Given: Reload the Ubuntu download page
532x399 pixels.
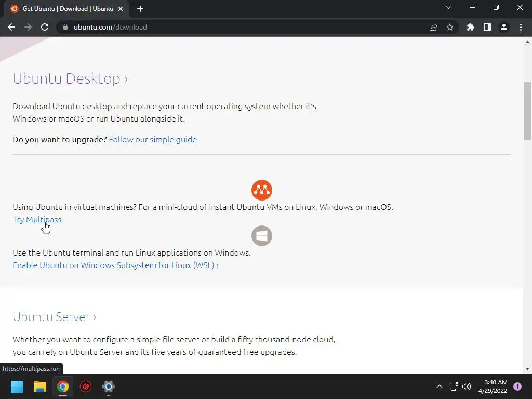Looking at the screenshot, I should [45, 27].
